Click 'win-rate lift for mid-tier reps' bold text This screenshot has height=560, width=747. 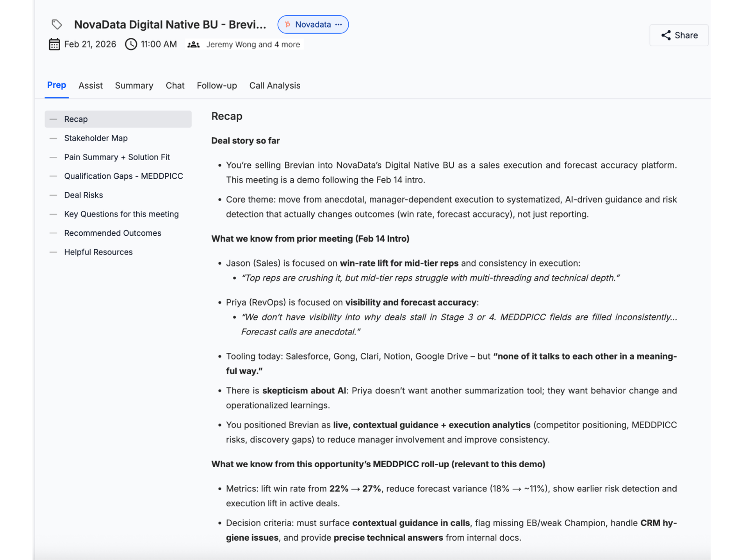(x=399, y=263)
